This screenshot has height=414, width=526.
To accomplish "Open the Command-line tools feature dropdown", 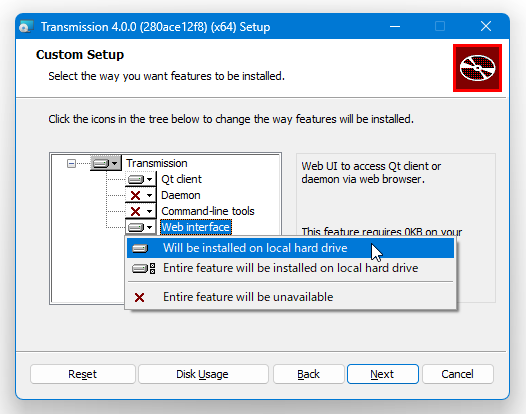I will tap(141, 211).
